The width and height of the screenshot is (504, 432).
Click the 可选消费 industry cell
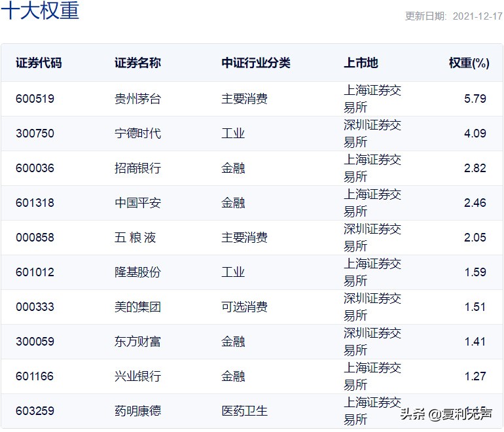click(x=244, y=307)
